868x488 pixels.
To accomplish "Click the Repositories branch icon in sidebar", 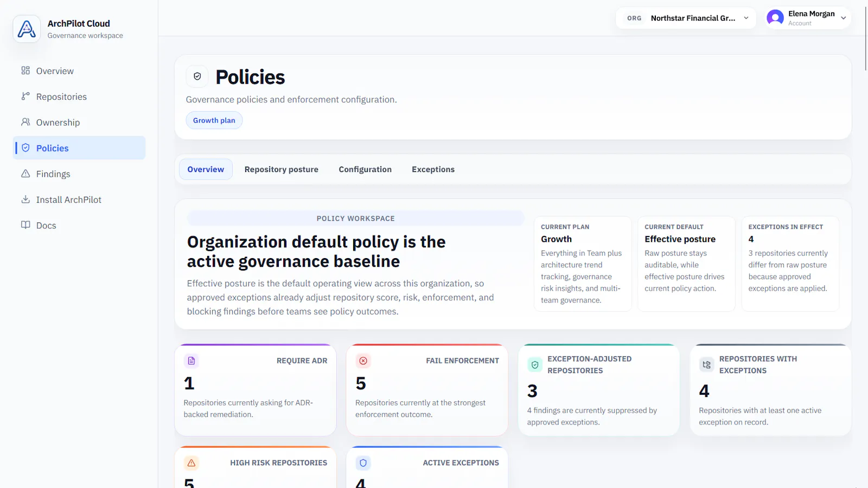I will click(x=25, y=97).
